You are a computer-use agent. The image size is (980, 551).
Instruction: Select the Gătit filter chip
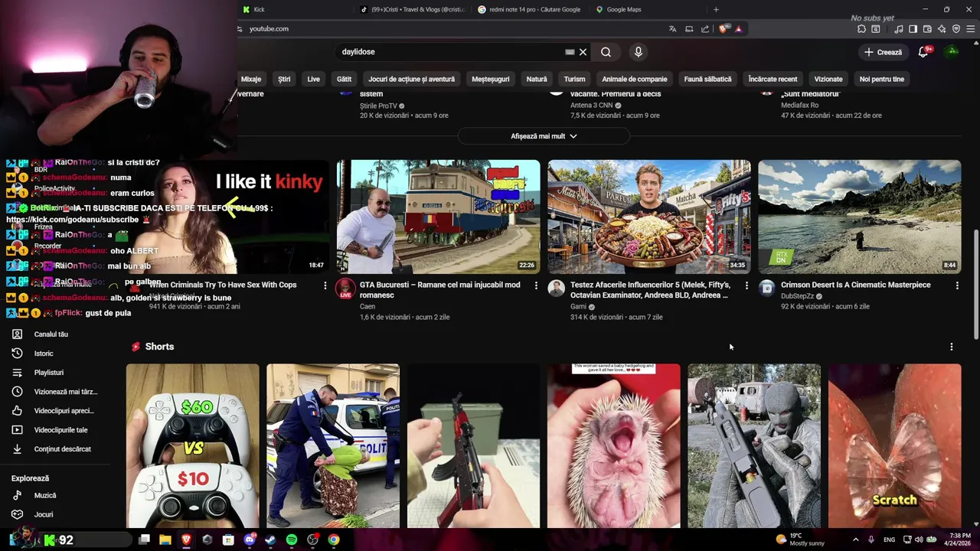click(344, 79)
